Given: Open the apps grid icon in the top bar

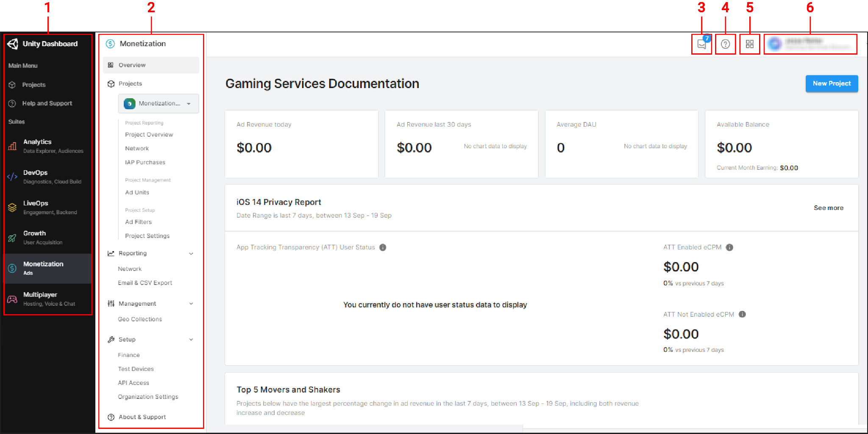Looking at the screenshot, I should coord(749,44).
